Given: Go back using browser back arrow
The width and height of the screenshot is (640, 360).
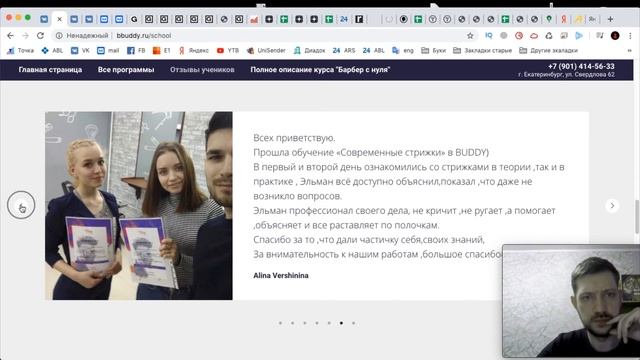Looking at the screenshot, I should (11, 36).
